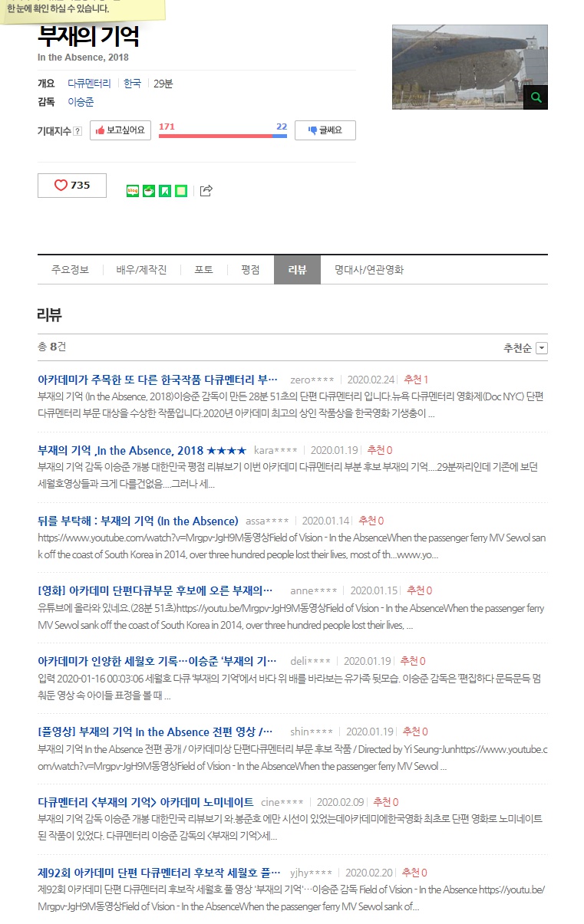Image resolution: width=584 pixels, height=924 pixels.
Task: Click the question mark help icon beside 기대지수
Action: [x=78, y=132]
